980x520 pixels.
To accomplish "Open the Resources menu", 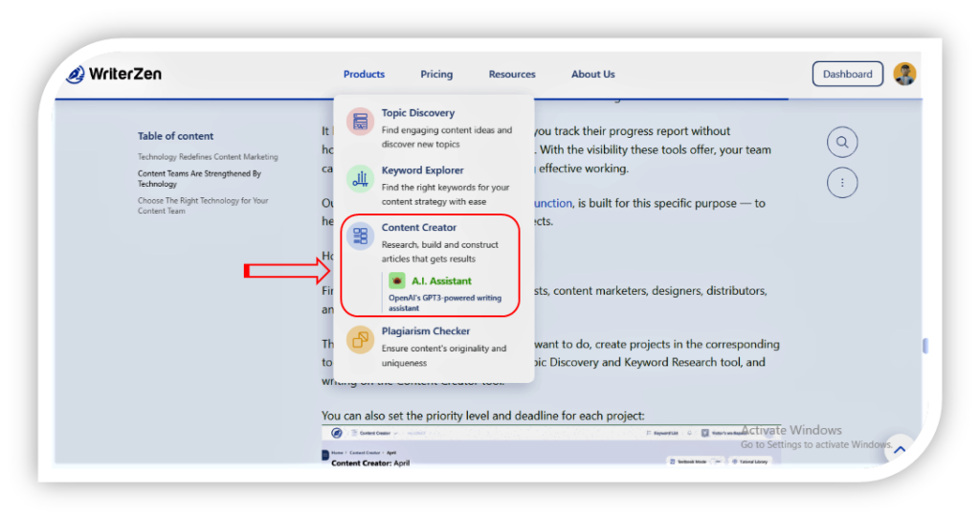I will click(x=512, y=74).
